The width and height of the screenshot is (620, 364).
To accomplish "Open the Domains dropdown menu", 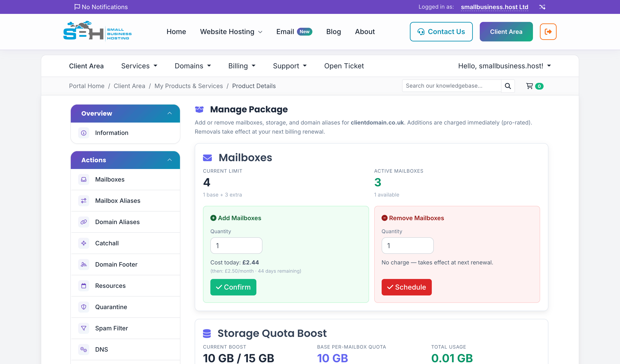I will point(193,66).
